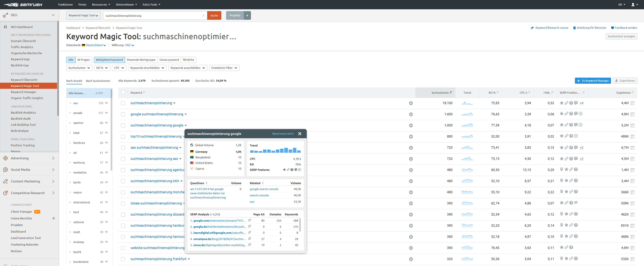
Task: Tick the select-all keywords header checkbox
Action: pos(123,92)
